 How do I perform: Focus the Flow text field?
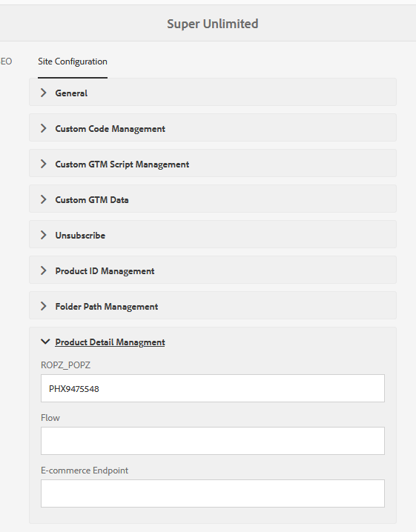click(x=213, y=441)
